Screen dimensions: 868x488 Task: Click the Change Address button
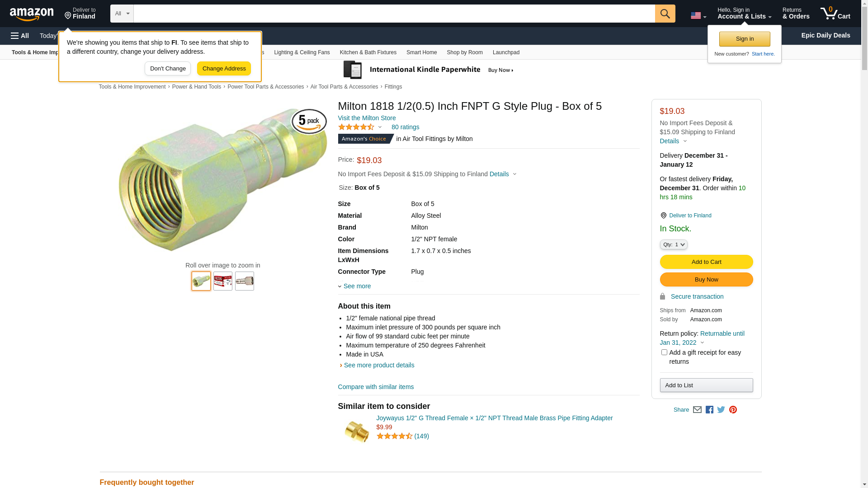224,69
